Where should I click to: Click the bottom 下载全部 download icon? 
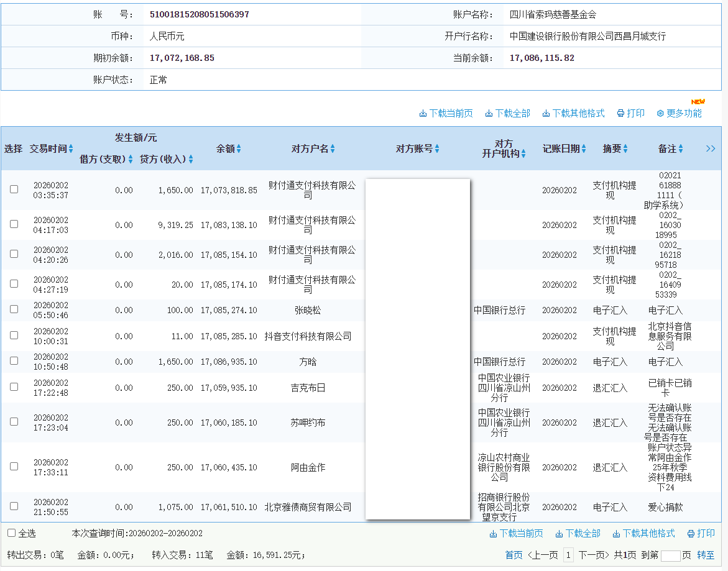pos(560,534)
